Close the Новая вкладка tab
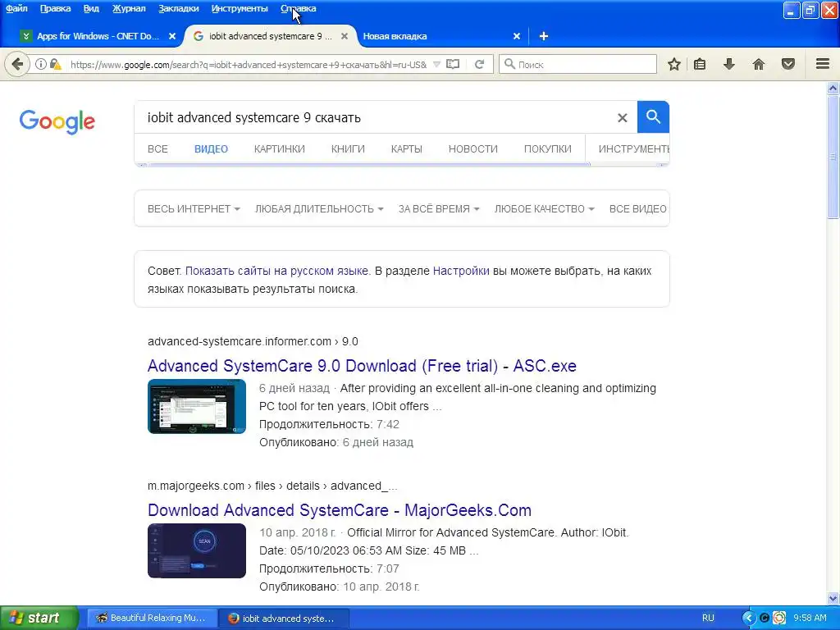The height and width of the screenshot is (630, 840). pyautogui.click(x=517, y=36)
